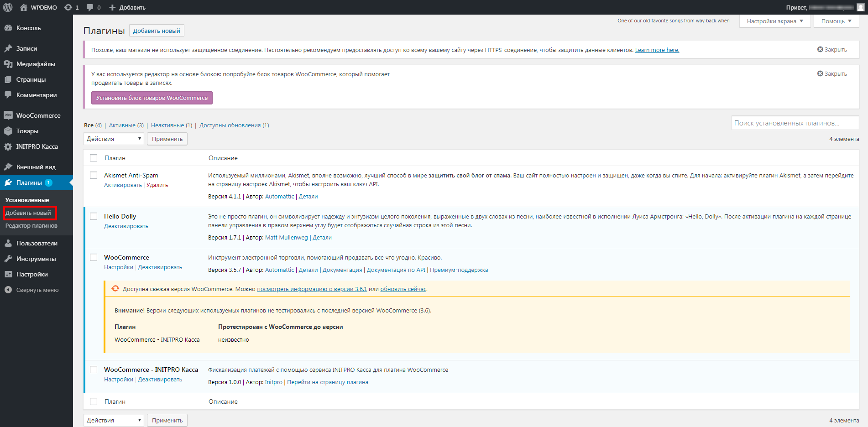Click the updates refresh icon in the admin bar
868x427 pixels.
click(68, 7)
